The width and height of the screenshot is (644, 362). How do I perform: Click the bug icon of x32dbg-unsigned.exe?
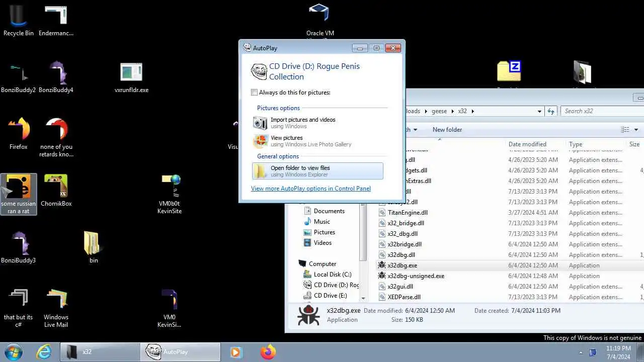tap(382, 276)
